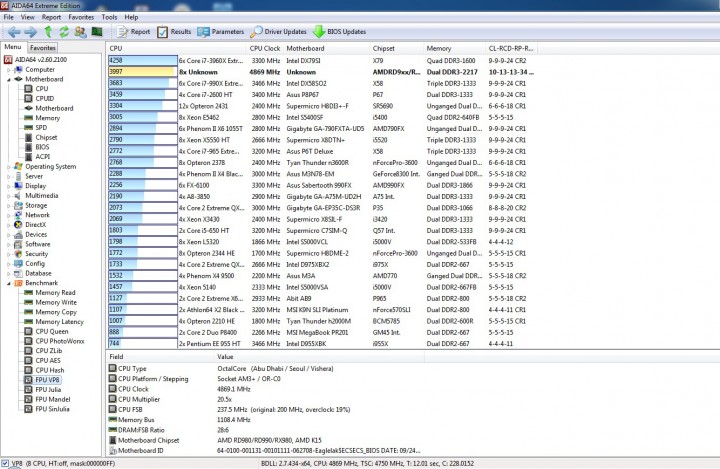Click the Security tree item
This screenshot has height=469, width=720.
point(31,254)
